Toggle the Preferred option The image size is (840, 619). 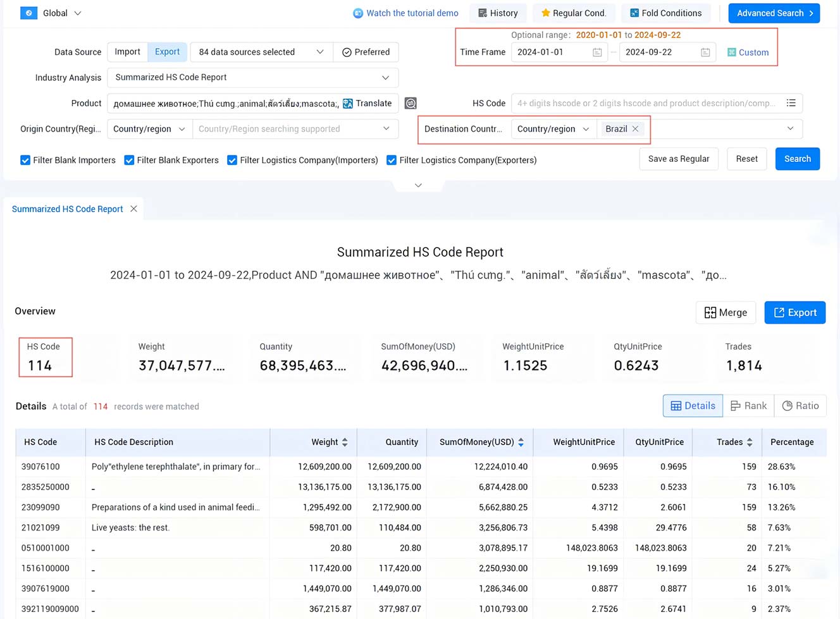point(366,52)
